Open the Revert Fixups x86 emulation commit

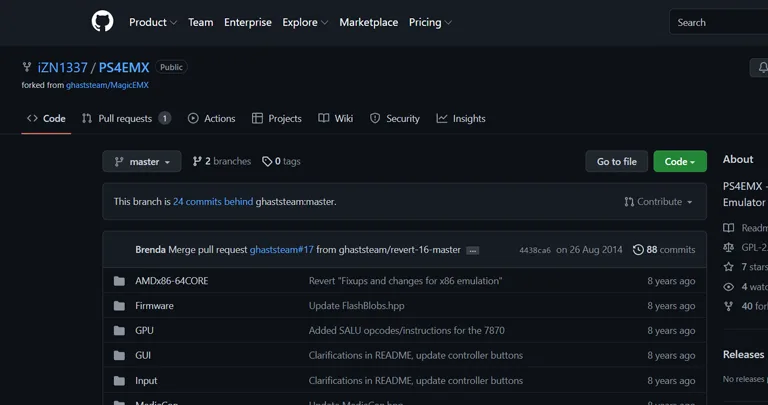click(406, 281)
